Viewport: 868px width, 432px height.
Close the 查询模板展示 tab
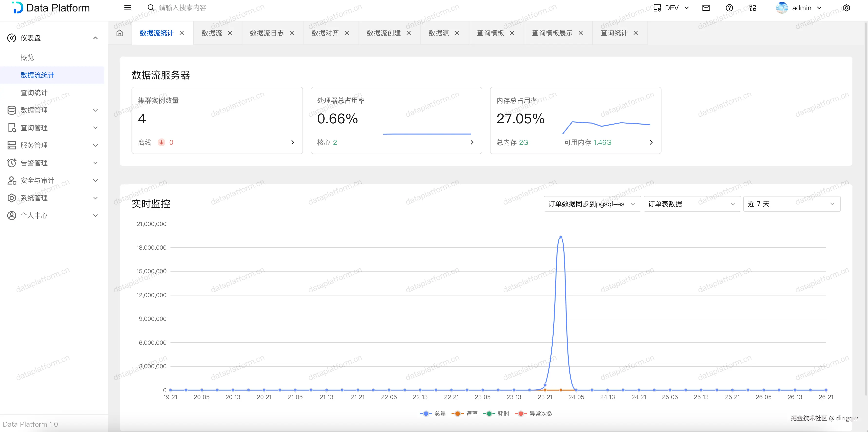pos(580,33)
